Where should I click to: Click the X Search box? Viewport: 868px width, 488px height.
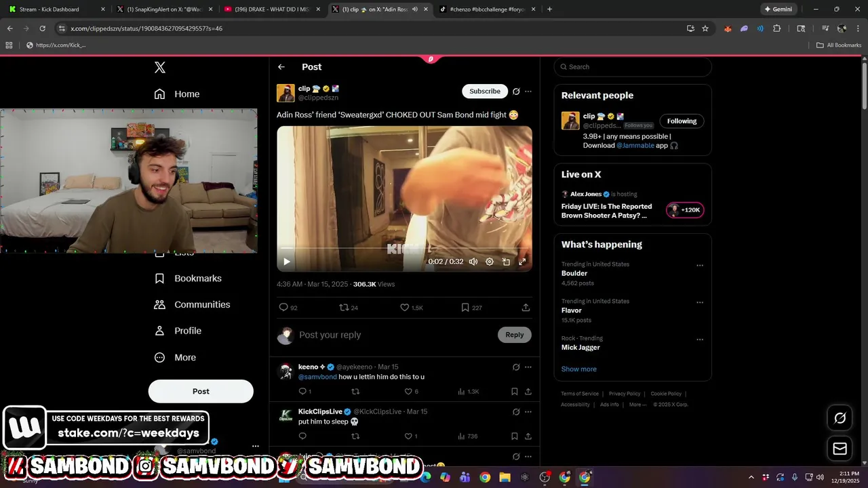(633, 67)
